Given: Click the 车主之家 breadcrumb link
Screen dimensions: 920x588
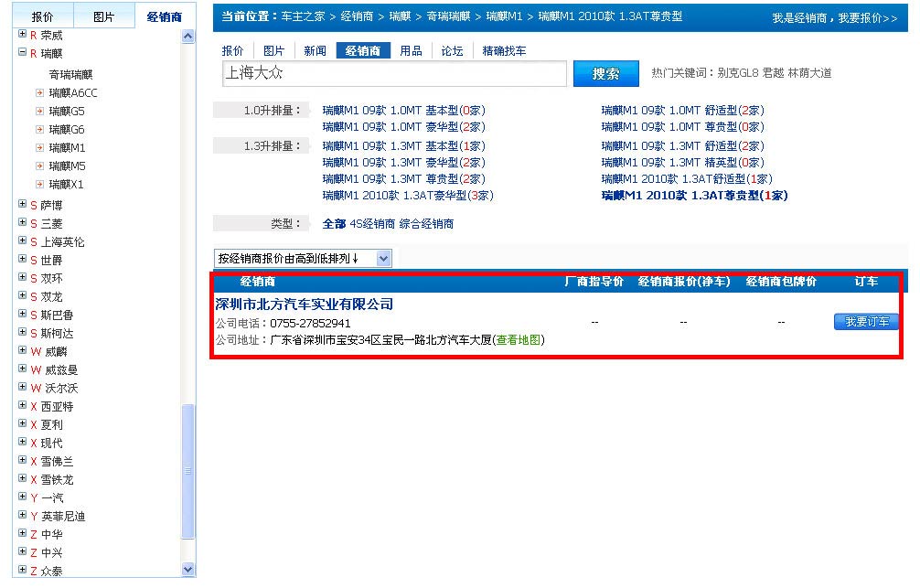Looking at the screenshot, I should coord(303,16).
